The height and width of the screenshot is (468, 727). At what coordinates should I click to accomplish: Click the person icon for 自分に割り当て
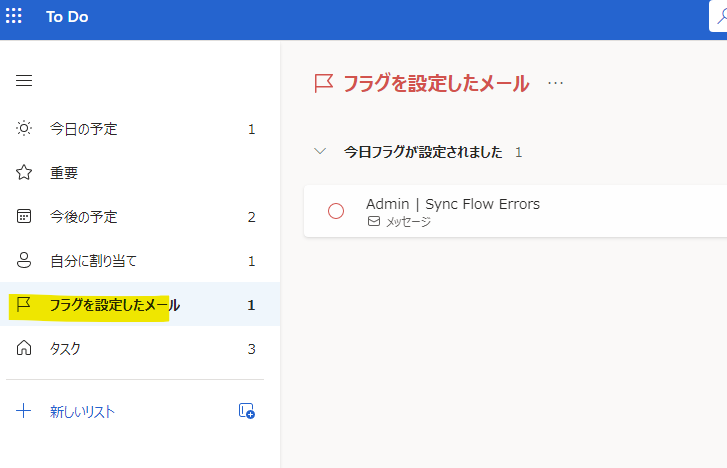pos(24,260)
